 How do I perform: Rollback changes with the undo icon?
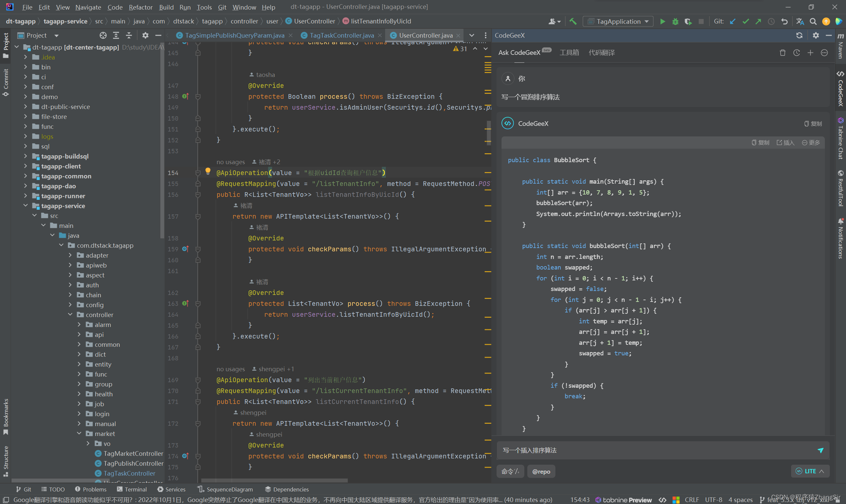point(785,21)
